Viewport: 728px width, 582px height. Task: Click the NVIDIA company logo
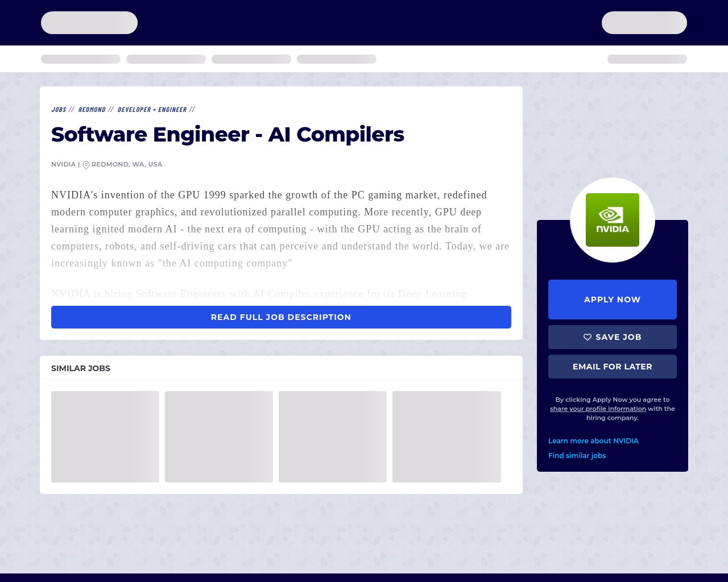(613, 220)
